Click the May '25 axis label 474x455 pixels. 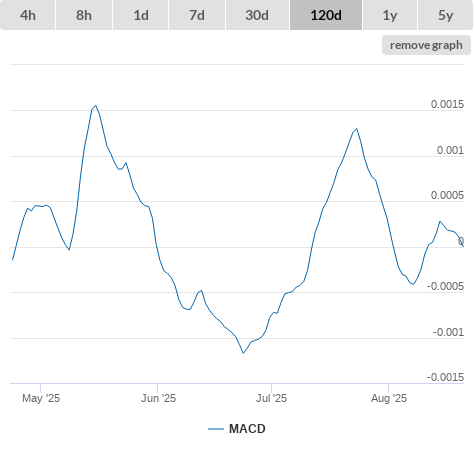click(x=41, y=398)
